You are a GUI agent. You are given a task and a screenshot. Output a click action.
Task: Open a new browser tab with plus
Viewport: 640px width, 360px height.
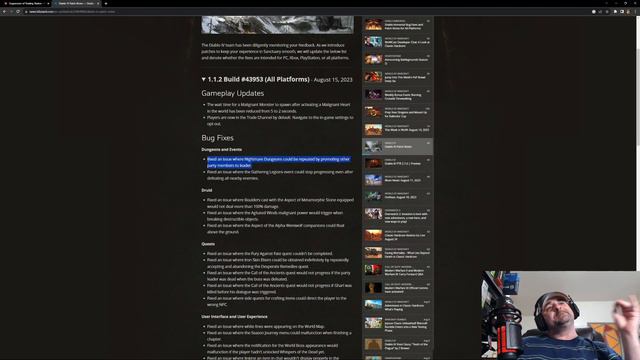pyautogui.click(x=106, y=3)
